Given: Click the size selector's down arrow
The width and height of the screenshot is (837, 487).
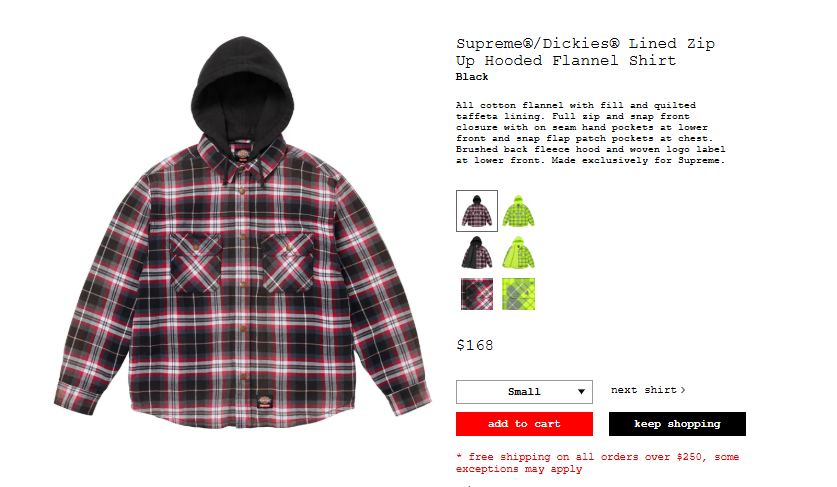Looking at the screenshot, I should pos(581,392).
